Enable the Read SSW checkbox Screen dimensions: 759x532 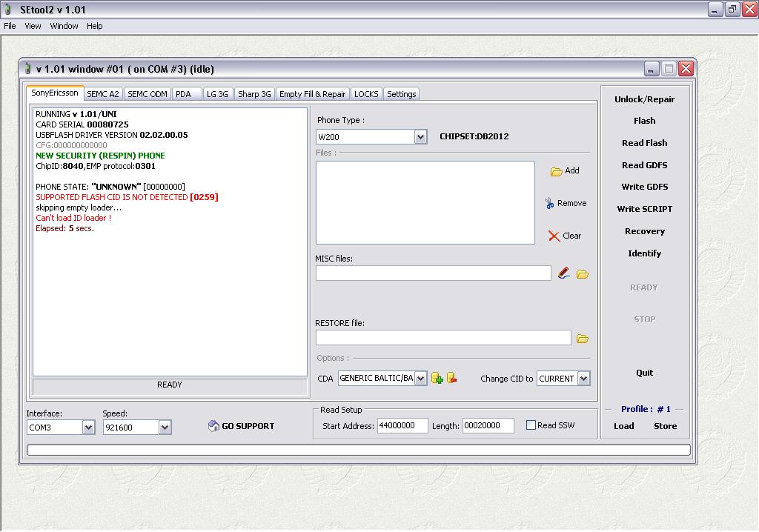click(531, 425)
